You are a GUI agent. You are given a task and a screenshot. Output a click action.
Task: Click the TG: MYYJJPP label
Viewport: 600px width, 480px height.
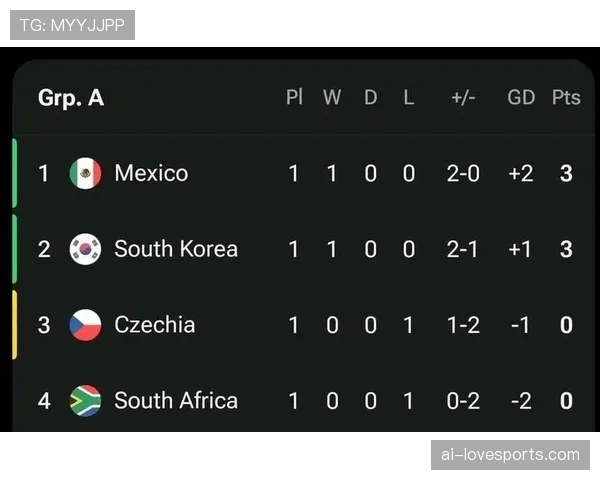pos(72,25)
